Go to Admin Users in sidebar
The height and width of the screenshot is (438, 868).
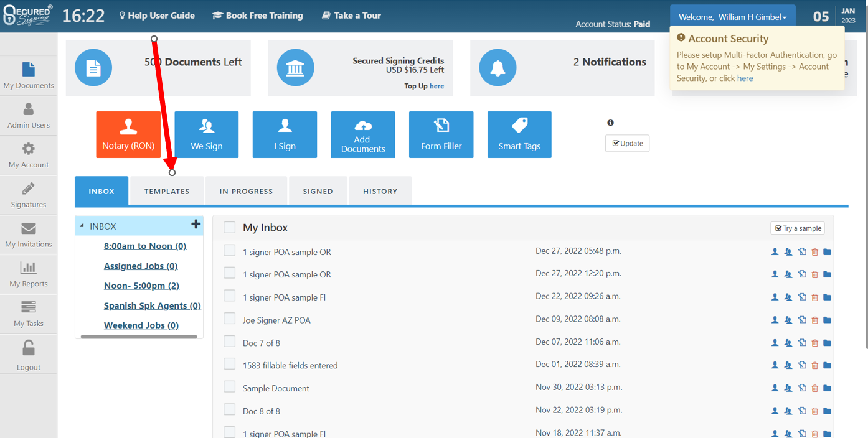[x=29, y=116]
